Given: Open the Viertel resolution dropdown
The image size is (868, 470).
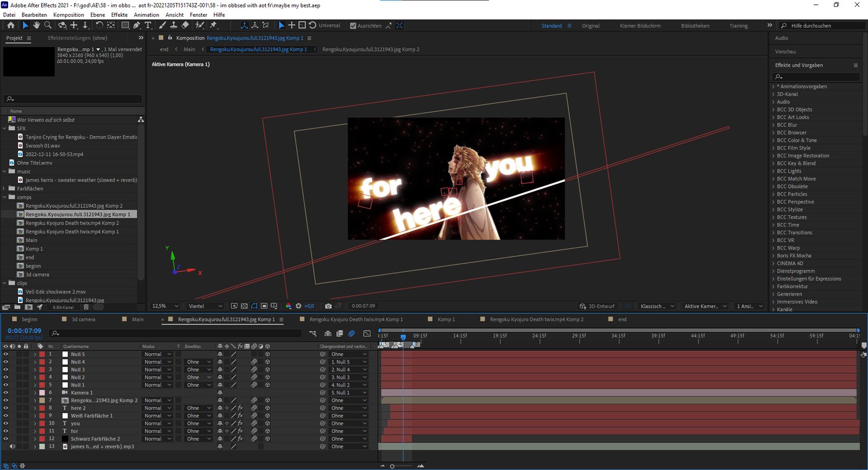Looking at the screenshot, I should (205, 306).
